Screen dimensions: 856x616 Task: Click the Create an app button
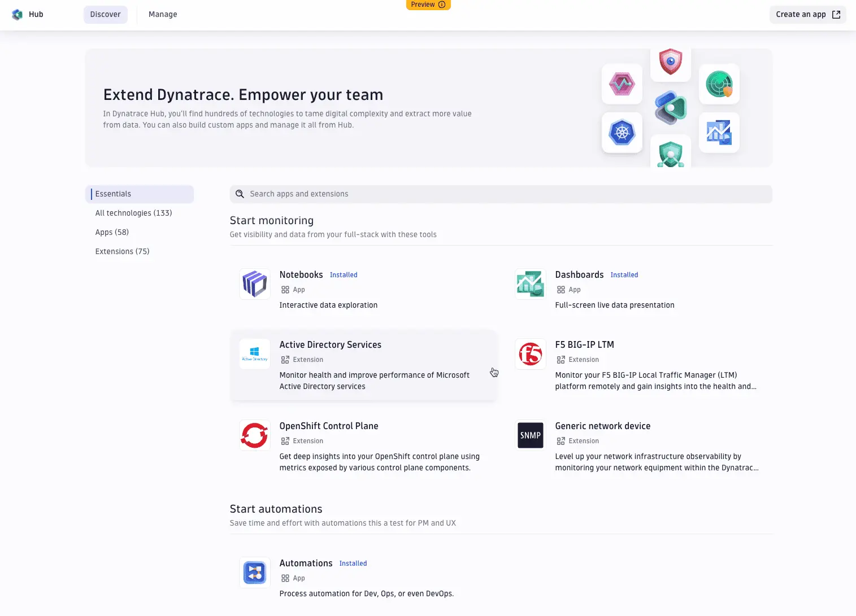[808, 15]
